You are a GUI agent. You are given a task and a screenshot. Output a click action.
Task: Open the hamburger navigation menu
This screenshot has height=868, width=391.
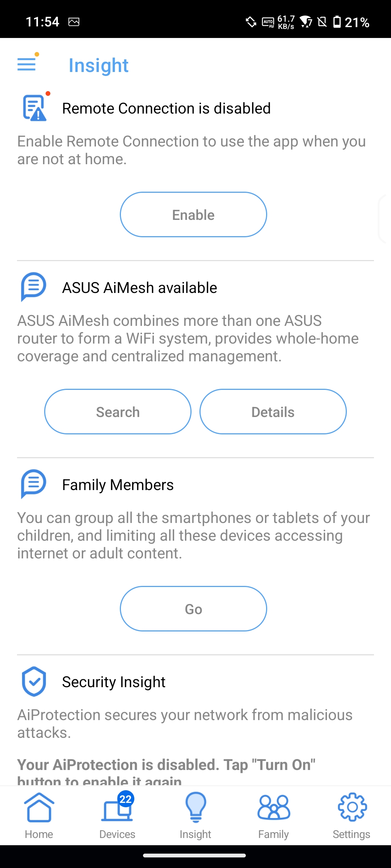click(27, 65)
